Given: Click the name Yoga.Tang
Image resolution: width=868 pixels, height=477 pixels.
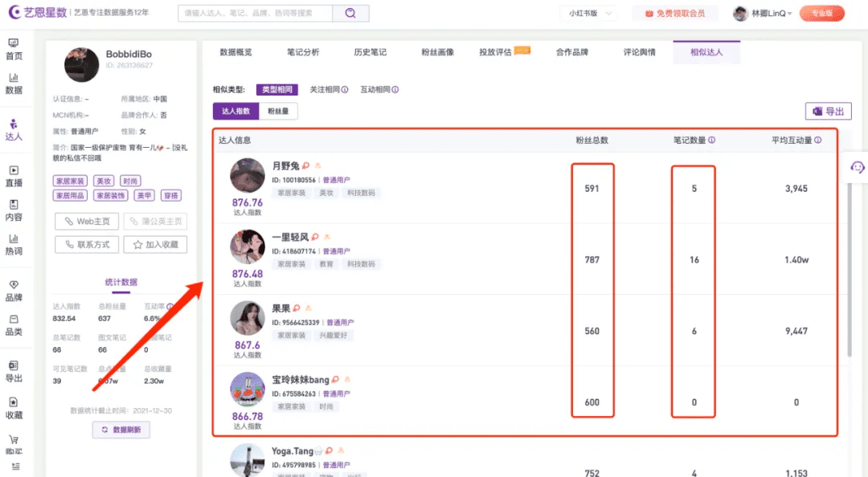Looking at the screenshot, I should pyautogui.click(x=293, y=451).
